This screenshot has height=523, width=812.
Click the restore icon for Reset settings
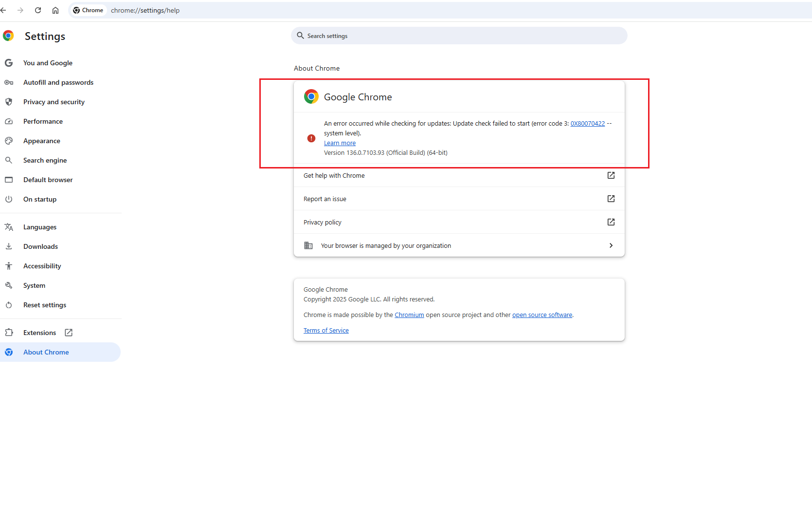pos(9,305)
